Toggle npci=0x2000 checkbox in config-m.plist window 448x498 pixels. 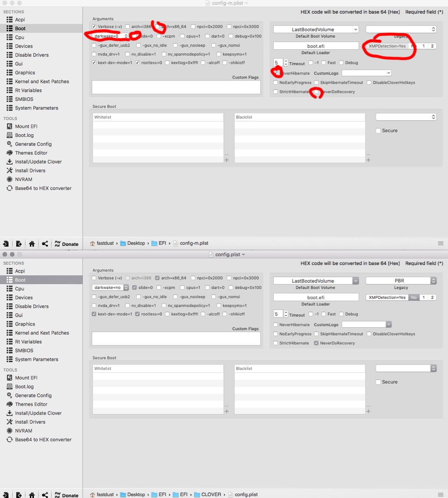pyautogui.click(x=193, y=26)
